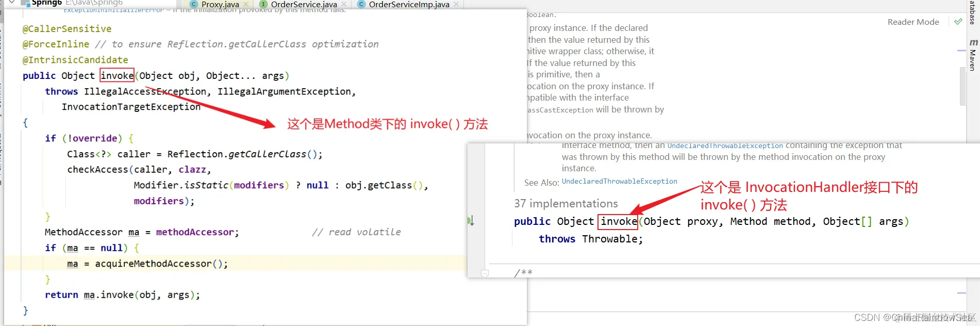Click 'Throwable' in the InvocationHandler throws clause
Image resolution: width=980 pixels, height=326 pixels.
(x=610, y=239)
